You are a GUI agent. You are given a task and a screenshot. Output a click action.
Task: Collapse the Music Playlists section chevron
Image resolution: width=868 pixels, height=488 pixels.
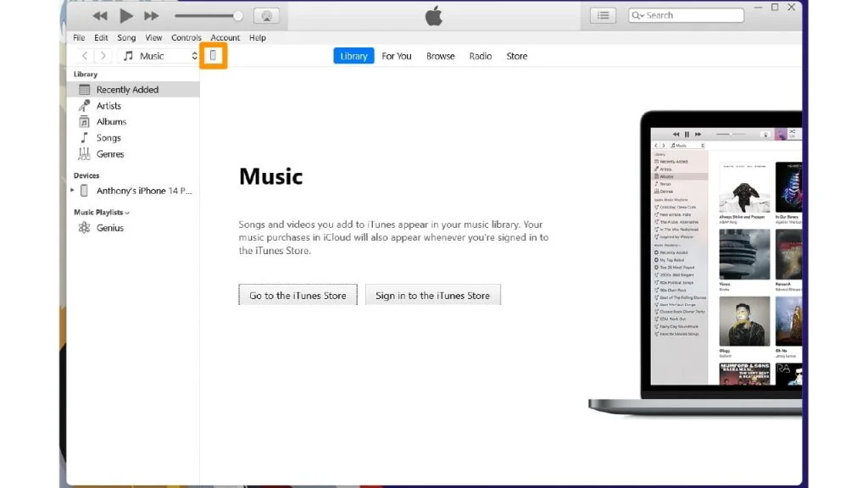[127, 213]
